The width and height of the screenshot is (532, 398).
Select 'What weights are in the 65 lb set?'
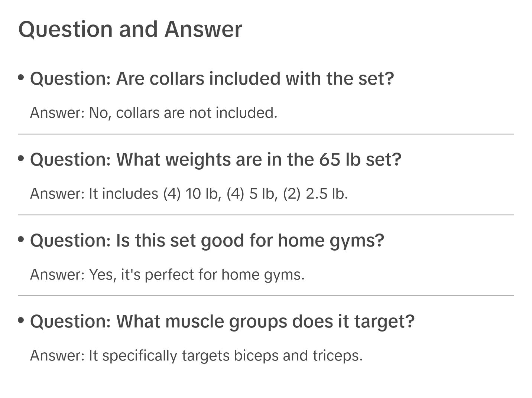(x=215, y=160)
